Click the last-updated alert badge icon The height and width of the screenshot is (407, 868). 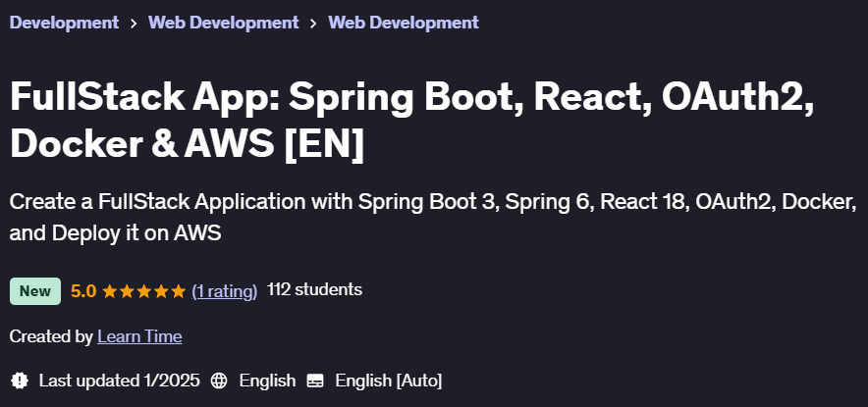coord(20,381)
